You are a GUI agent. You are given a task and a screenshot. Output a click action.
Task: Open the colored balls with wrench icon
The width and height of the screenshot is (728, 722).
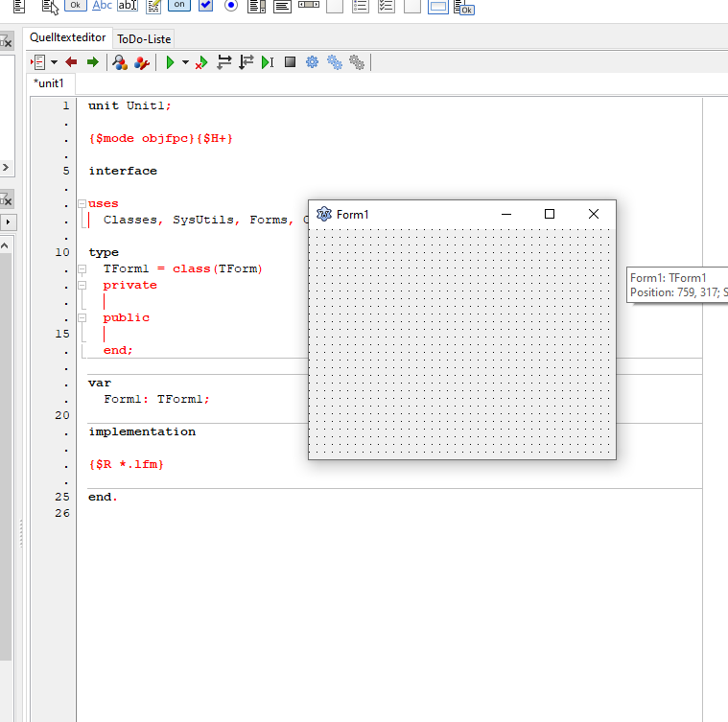click(142, 62)
